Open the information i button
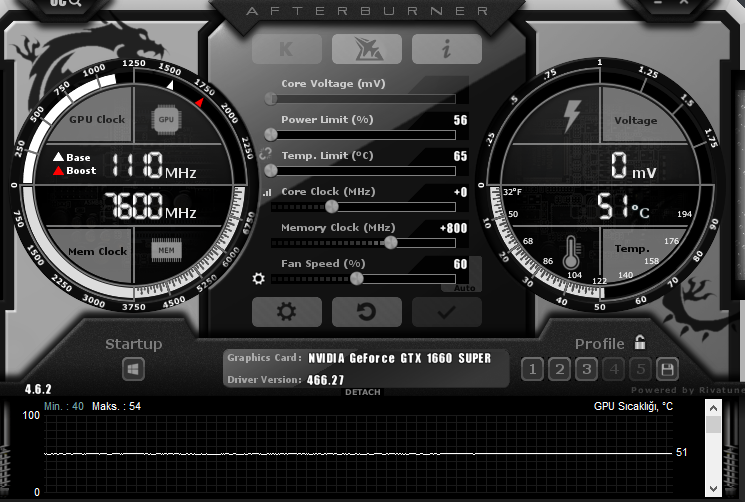 click(x=447, y=48)
